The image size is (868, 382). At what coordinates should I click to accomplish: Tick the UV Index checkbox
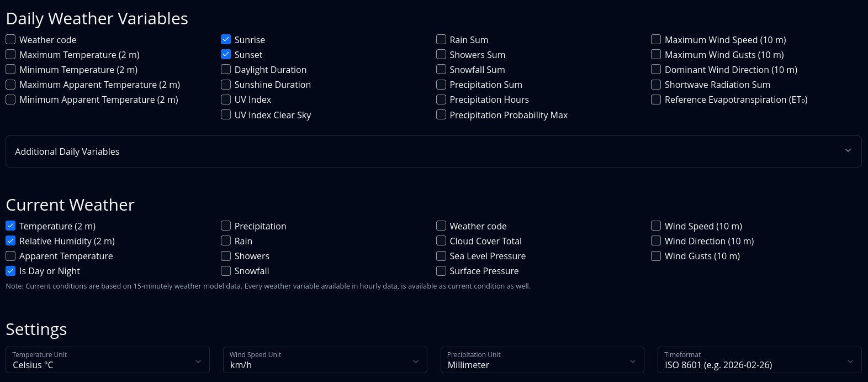226,100
